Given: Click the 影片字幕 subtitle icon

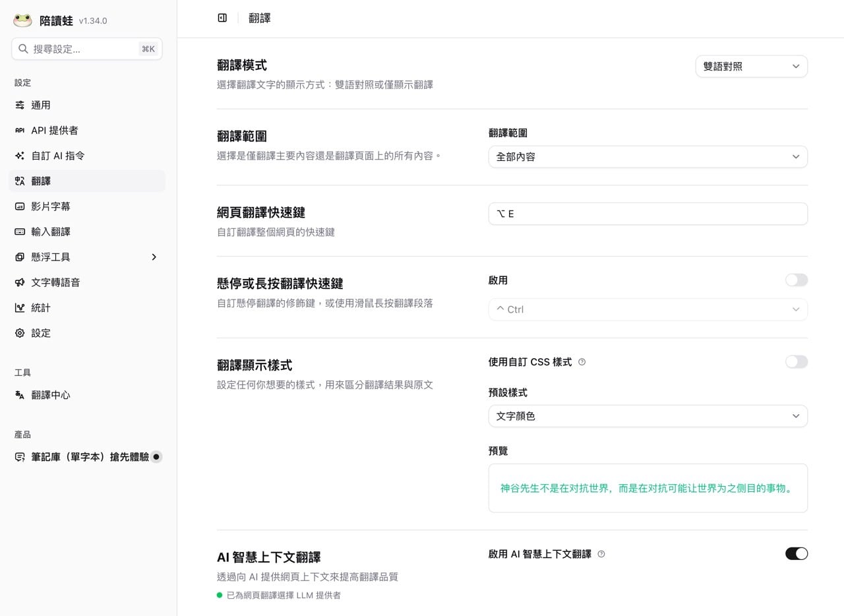Looking at the screenshot, I should point(20,206).
